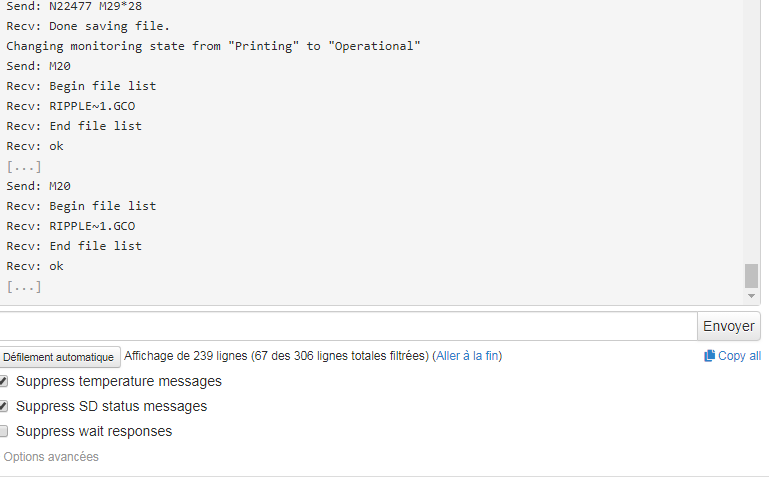
Task: Enable Suppress wait responses checkbox
Action: pos(3,431)
